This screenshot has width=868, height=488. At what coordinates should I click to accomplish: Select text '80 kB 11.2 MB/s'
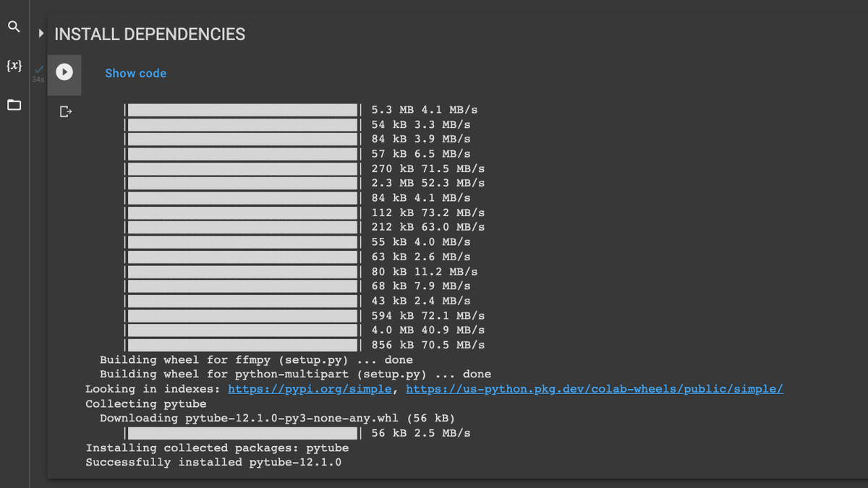pos(425,271)
